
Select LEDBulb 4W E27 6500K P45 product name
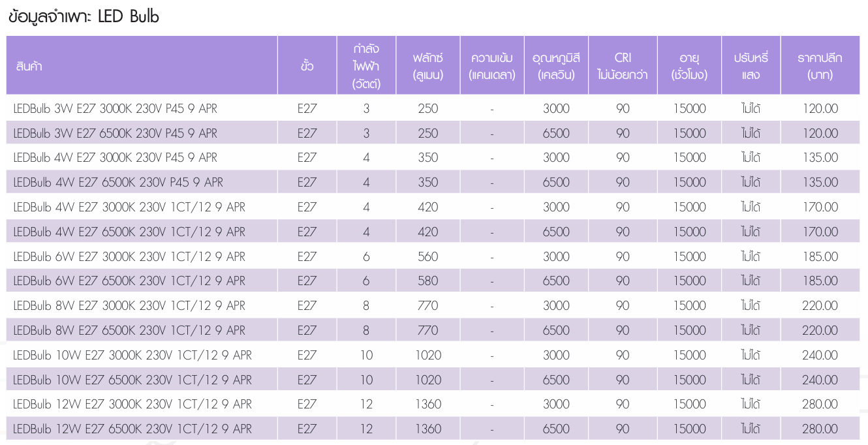point(118,183)
